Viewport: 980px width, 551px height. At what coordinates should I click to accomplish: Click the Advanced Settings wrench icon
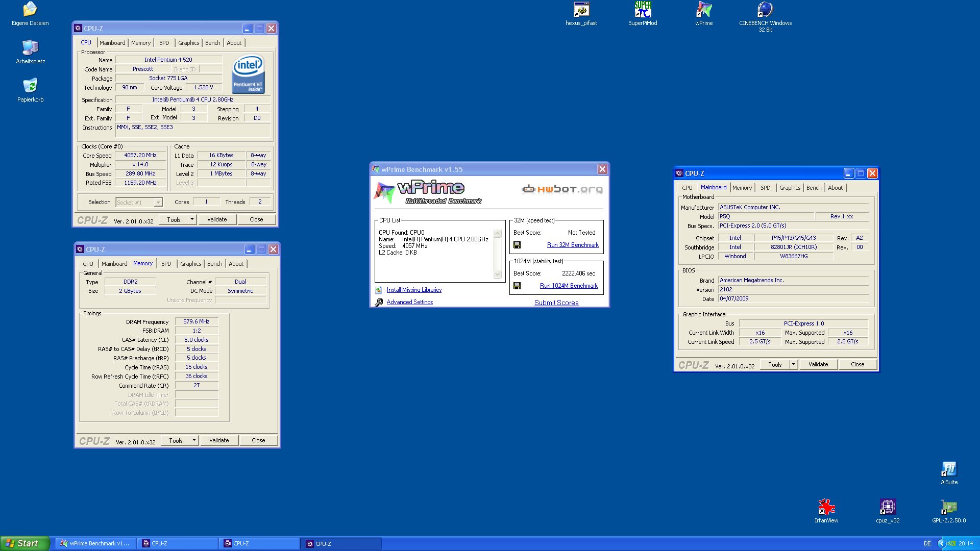tap(379, 303)
